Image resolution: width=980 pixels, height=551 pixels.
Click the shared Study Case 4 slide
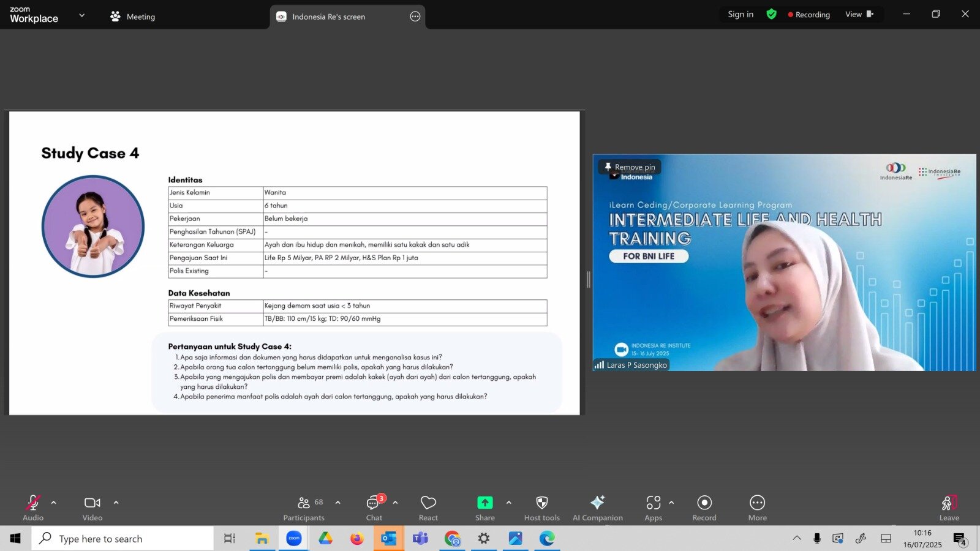(295, 263)
